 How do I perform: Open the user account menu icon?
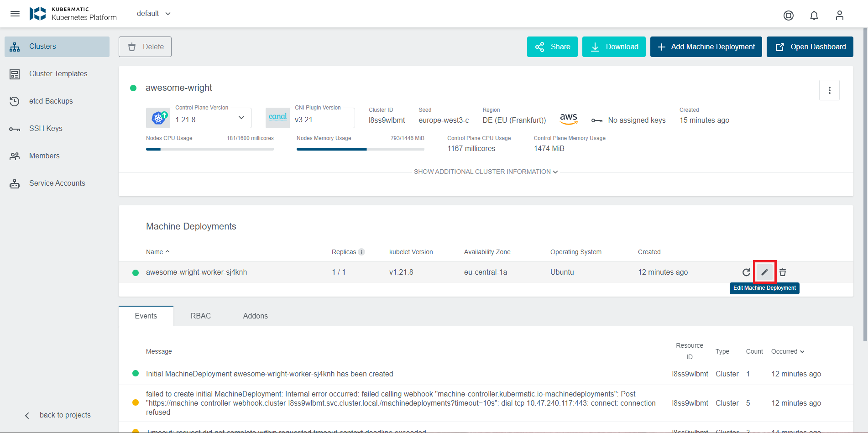839,15
